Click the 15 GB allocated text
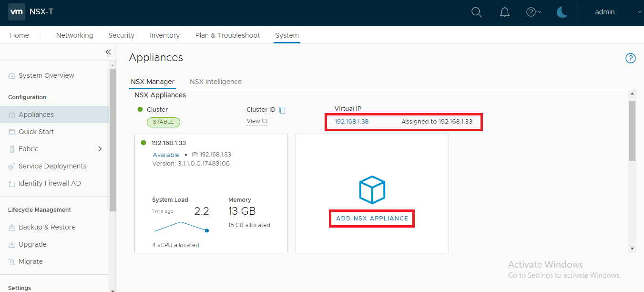This screenshot has height=292, width=644. pos(249,225)
